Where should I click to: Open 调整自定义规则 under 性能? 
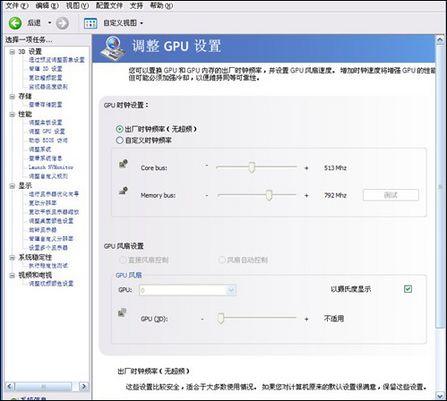(x=48, y=176)
